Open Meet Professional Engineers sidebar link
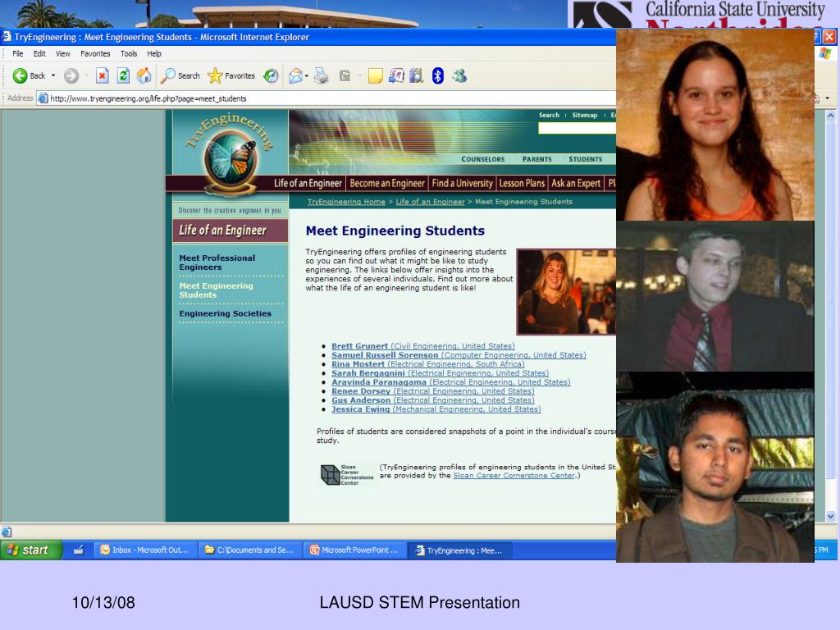This screenshot has height=630, width=840. (217, 262)
